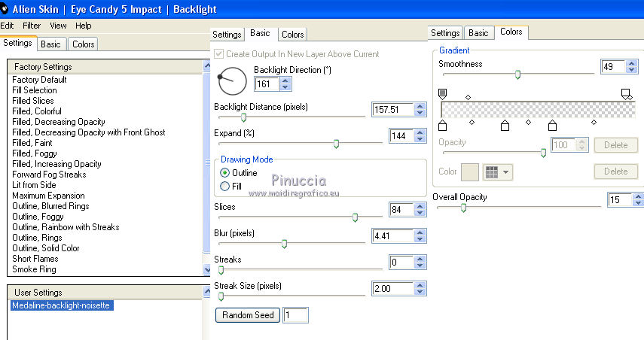Decrease the Expand percentage value
This screenshot has width=644, height=340.
[x=420, y=139]
